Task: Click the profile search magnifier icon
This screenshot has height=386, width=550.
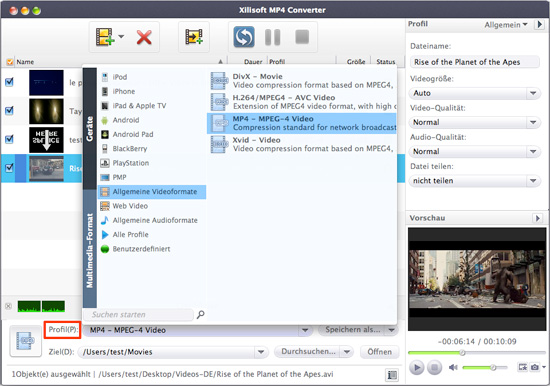Action: (200, 315)
